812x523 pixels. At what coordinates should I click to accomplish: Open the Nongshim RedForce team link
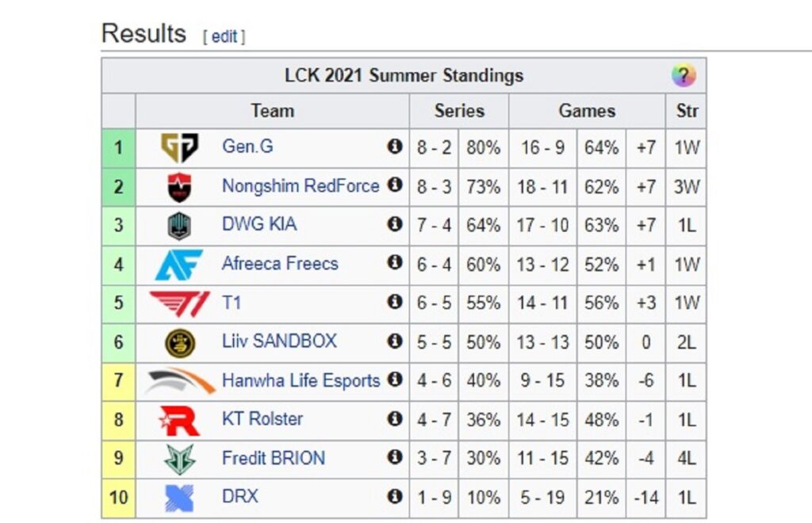tap(301, 185)
